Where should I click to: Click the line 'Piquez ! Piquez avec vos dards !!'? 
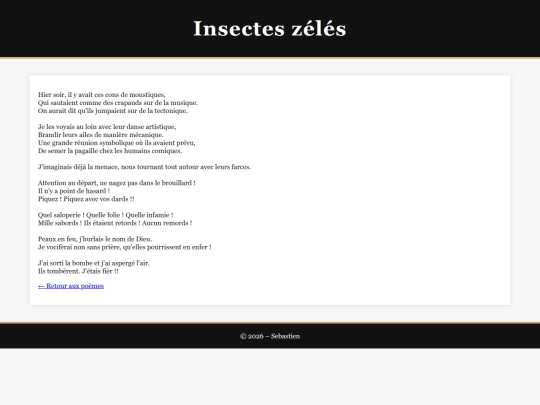click(x=86, y=199)
